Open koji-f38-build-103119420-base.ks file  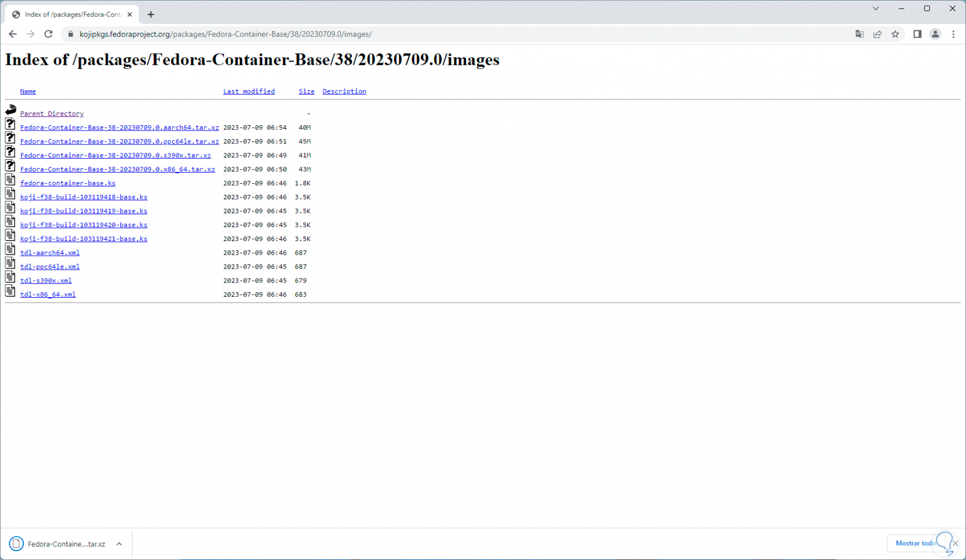click(x=84, y=225)
